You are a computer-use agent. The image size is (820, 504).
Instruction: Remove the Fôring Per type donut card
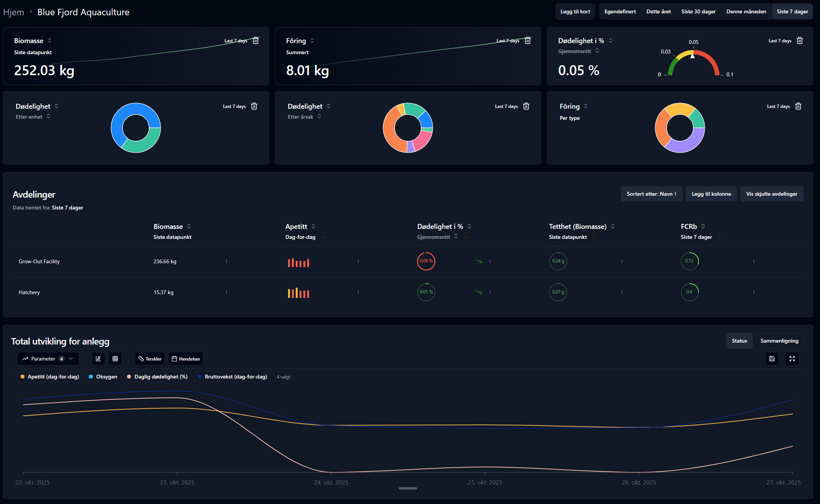click(798, 106)
